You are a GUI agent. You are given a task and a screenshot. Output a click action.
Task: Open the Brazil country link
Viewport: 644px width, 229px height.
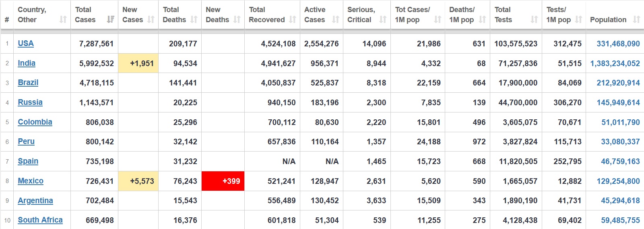[x=28, y=83]
